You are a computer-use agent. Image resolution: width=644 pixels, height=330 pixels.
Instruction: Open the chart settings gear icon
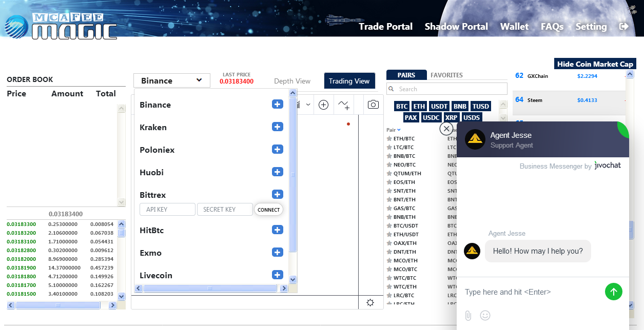point(370,302)
